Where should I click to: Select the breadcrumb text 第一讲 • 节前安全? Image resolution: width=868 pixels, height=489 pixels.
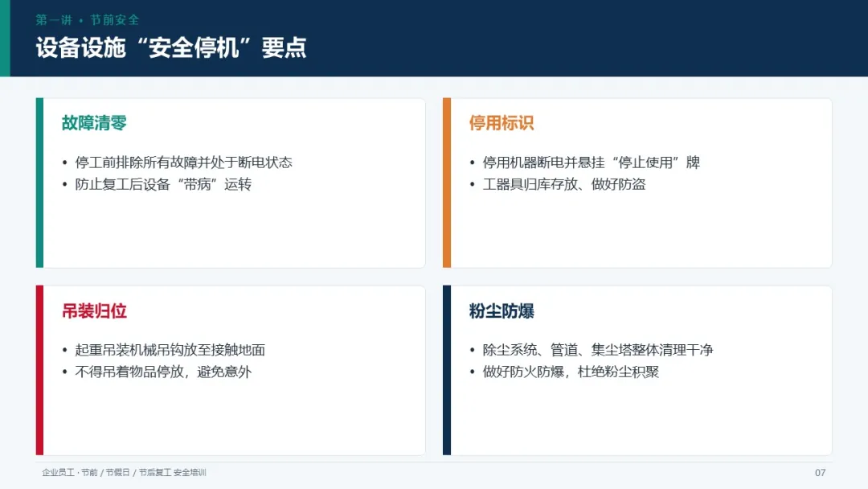(88, 20)
